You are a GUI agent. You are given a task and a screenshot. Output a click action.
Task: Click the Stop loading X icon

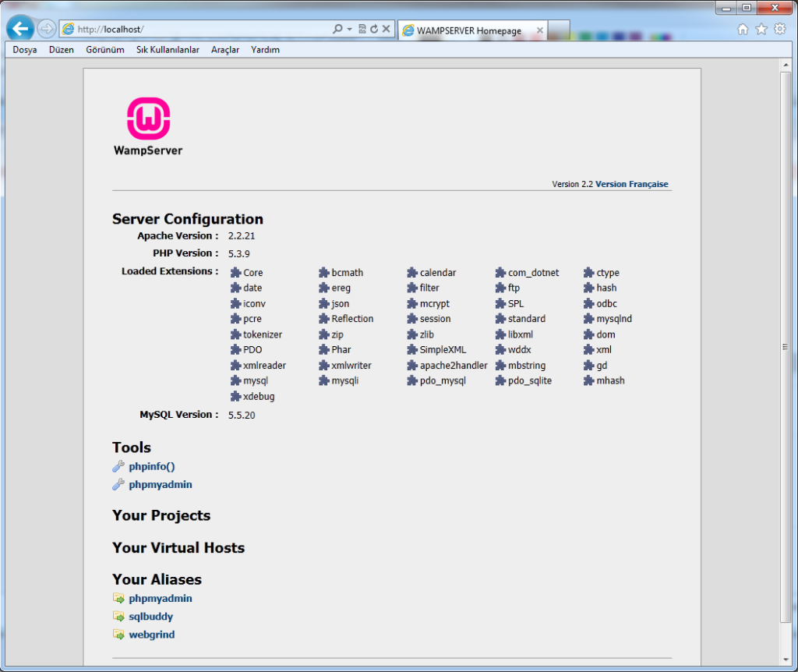pos(386,29)
